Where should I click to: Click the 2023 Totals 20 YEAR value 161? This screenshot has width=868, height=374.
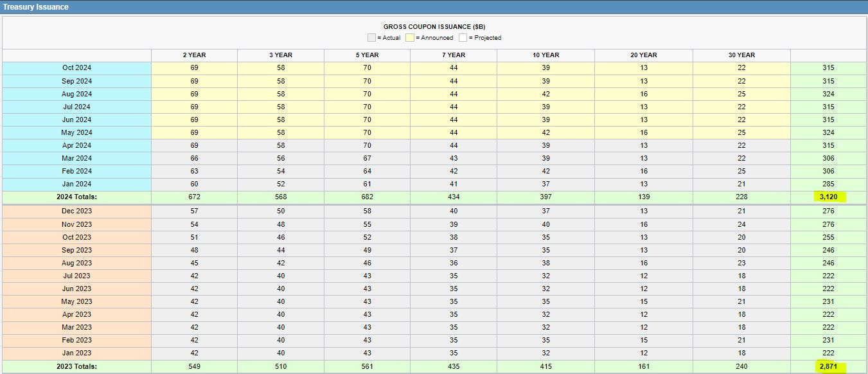click(x=644, y=366)
